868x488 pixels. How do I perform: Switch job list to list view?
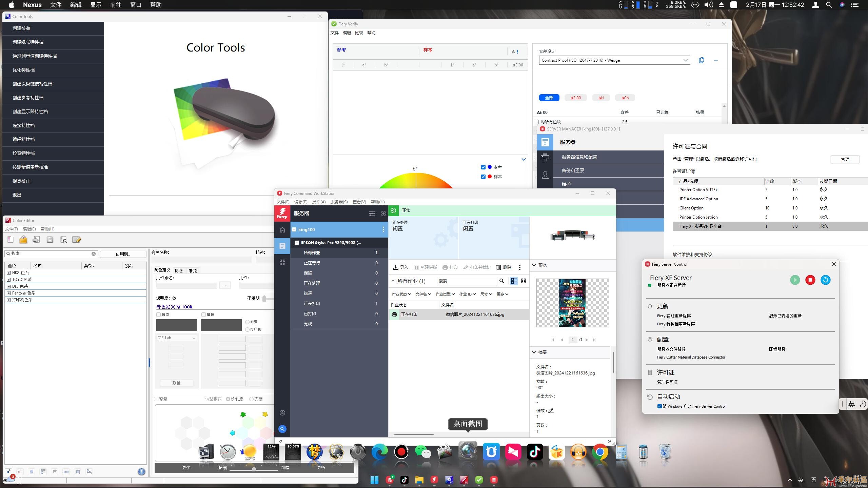tap(514, 281)
